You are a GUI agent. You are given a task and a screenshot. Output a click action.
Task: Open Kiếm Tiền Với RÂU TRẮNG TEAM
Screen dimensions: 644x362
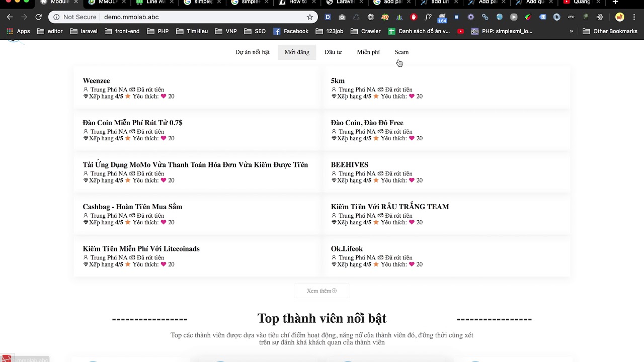tap(390, 207)
